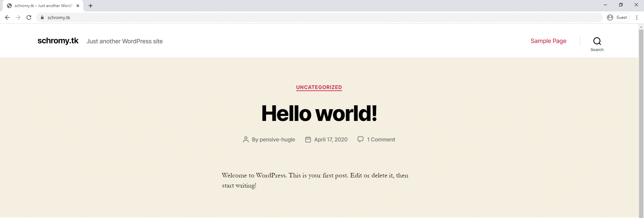
Task: Open the UNCATEGORIZED category link
Action: (x=319, y=87)
